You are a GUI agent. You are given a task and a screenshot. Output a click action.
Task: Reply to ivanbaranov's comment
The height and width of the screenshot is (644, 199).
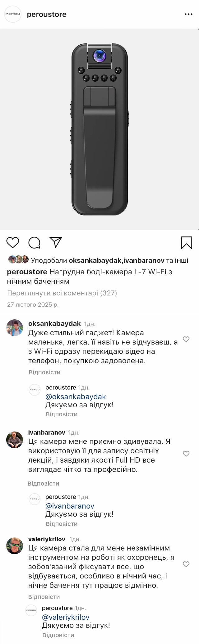pos(43,483)
